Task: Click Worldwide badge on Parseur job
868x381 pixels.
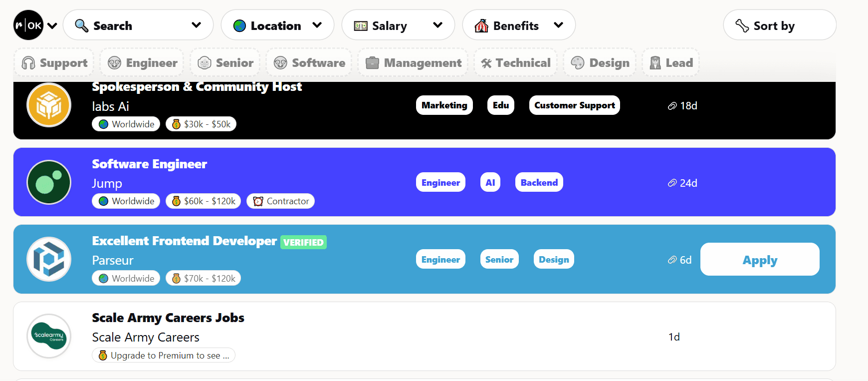Action: point(126,278)
